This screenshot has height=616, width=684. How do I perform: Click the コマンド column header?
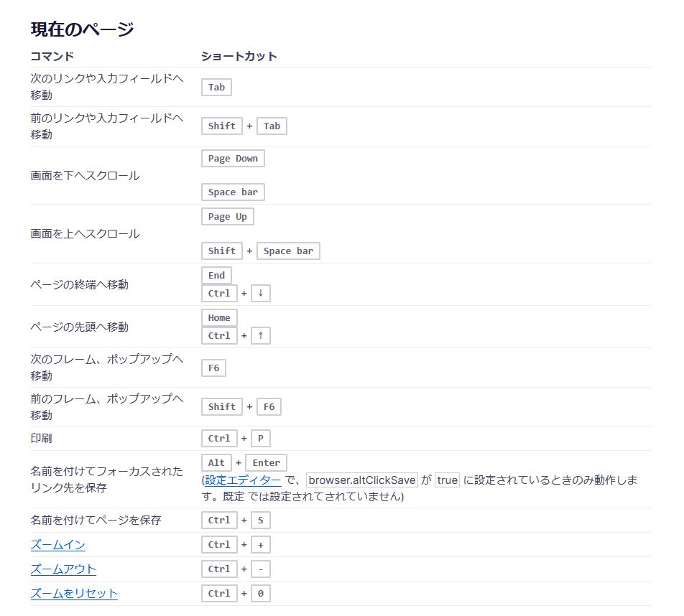coord(52,56)
